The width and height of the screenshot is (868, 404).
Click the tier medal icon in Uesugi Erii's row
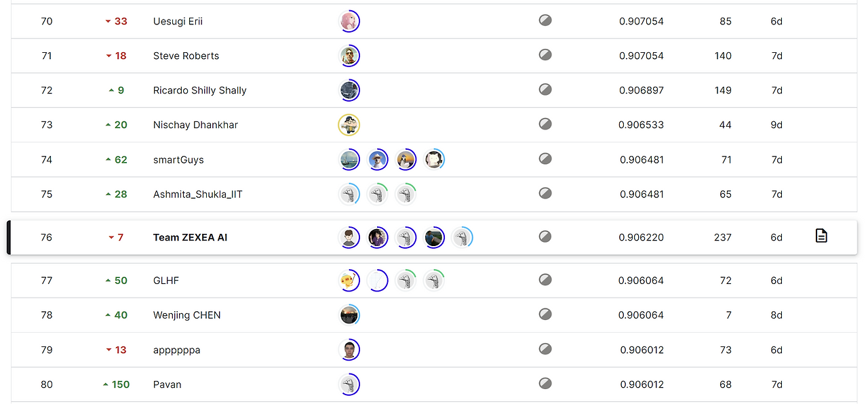coord(545,20)
